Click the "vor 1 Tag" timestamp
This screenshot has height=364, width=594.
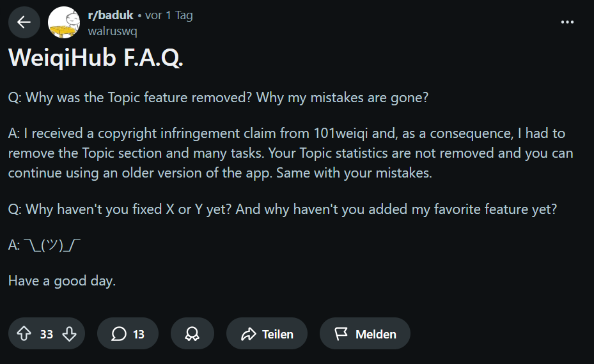coord(169,15)
